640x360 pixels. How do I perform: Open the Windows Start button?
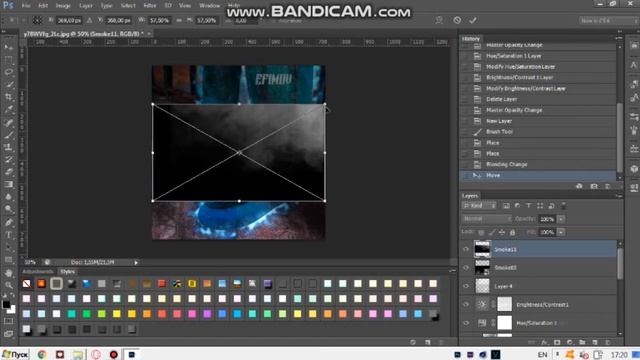(15, 354)
